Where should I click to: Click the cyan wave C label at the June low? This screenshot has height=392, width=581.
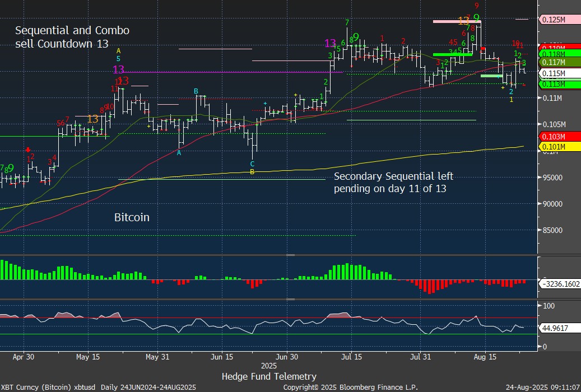pyautogui.click(x=252, y=164)
